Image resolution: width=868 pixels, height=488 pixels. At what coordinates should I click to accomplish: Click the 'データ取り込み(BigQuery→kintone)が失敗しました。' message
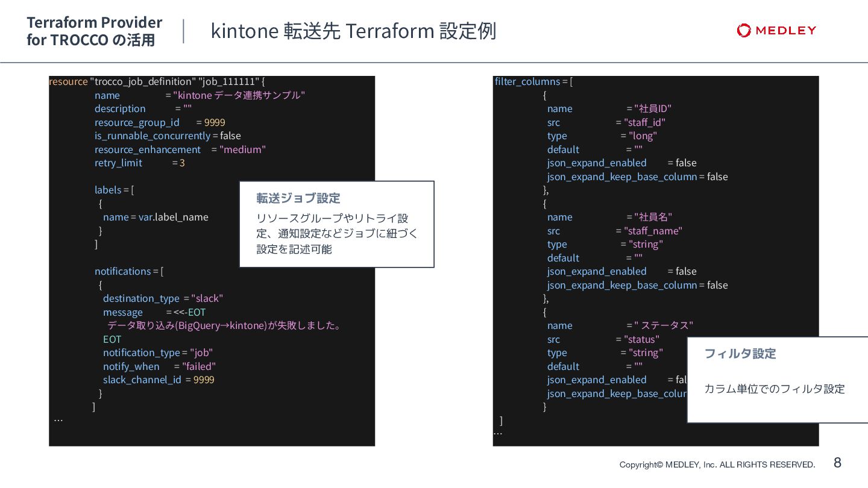pos(225,326)
